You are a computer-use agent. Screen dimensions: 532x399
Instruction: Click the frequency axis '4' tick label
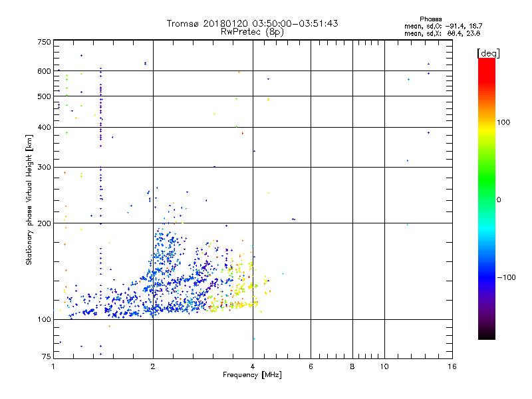pyautogui.click(x=253, y=366)
